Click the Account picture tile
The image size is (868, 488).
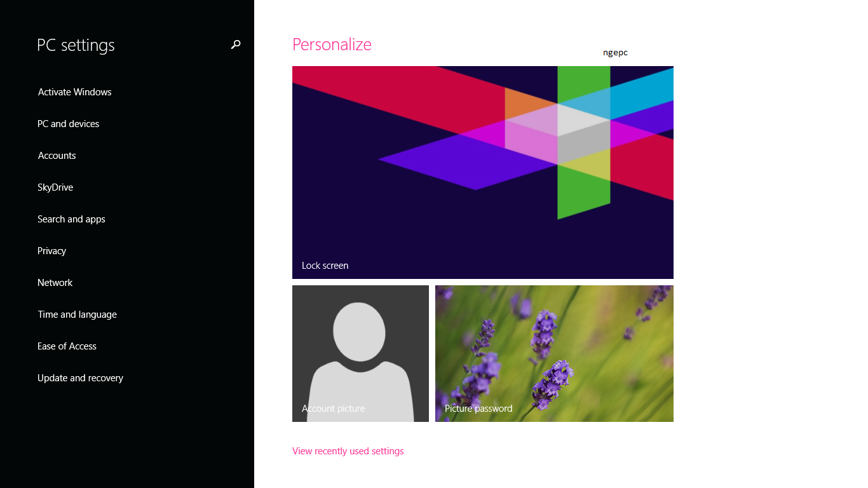(360, 353)
